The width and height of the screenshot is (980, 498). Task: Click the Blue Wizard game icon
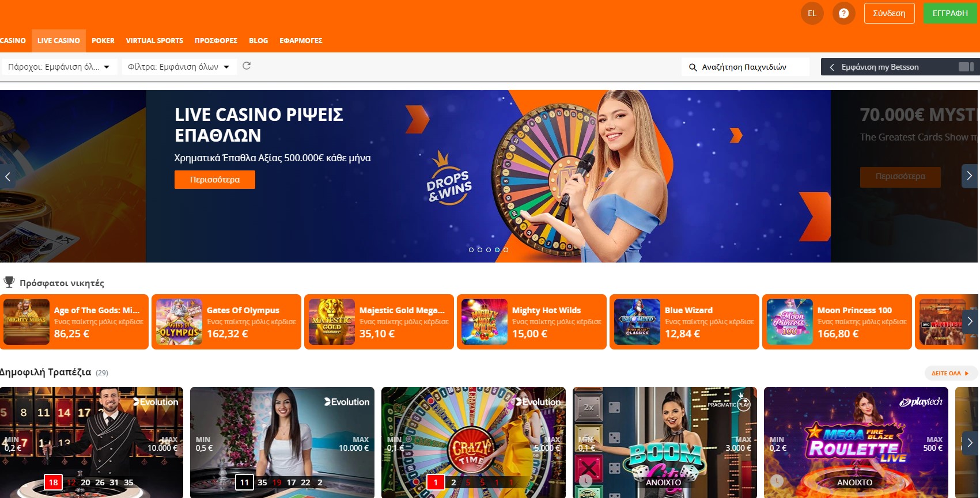637,322
